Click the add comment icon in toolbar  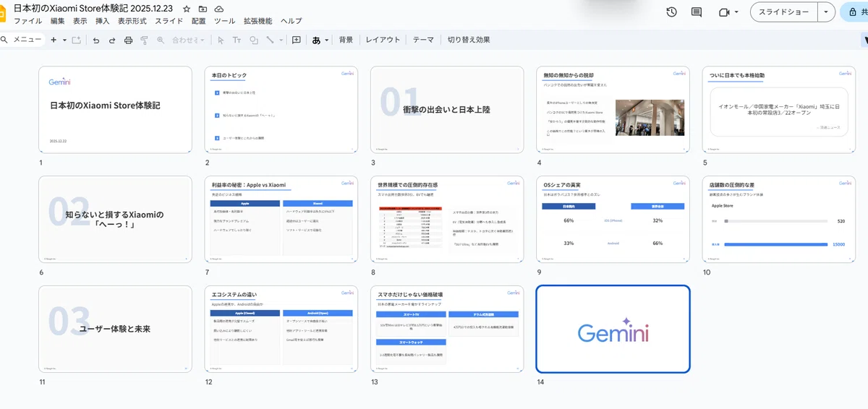click(x=297, y=40)
